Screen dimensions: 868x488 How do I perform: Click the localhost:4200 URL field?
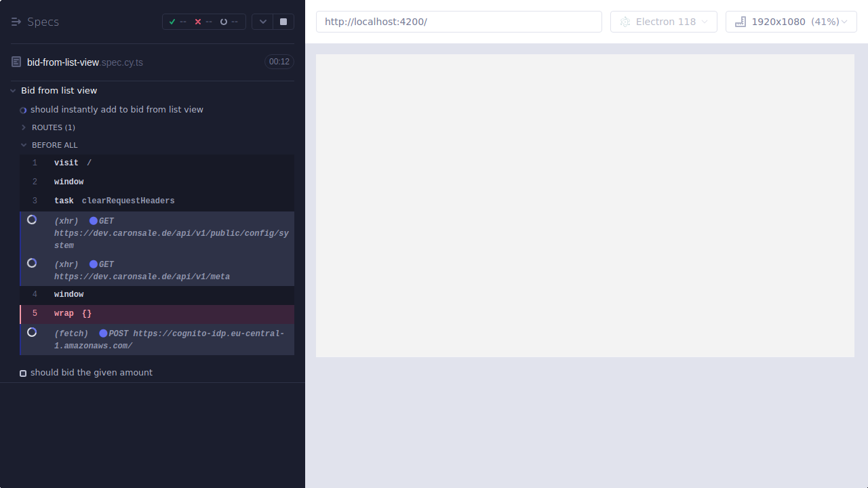(x=458, y=21)
